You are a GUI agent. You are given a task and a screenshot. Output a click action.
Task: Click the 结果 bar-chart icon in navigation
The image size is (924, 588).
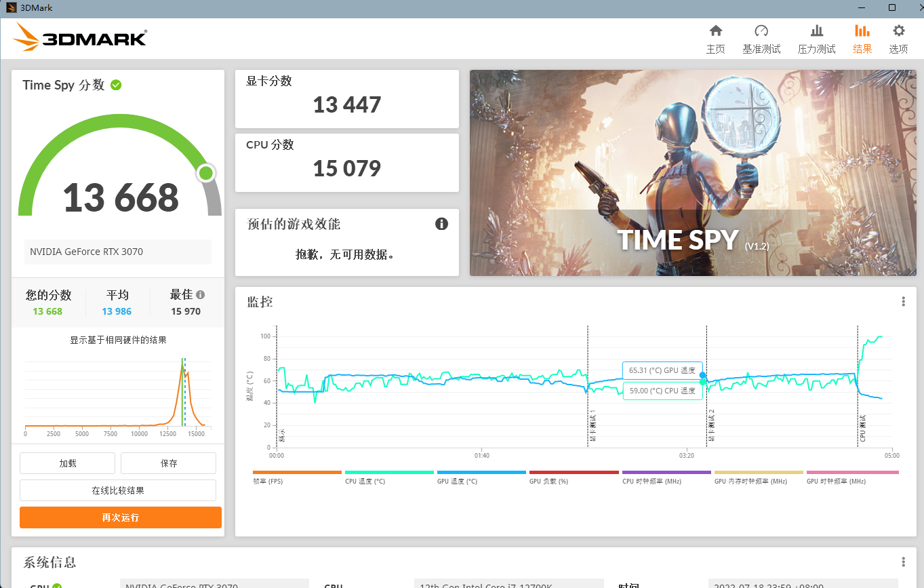pos(862,37)
